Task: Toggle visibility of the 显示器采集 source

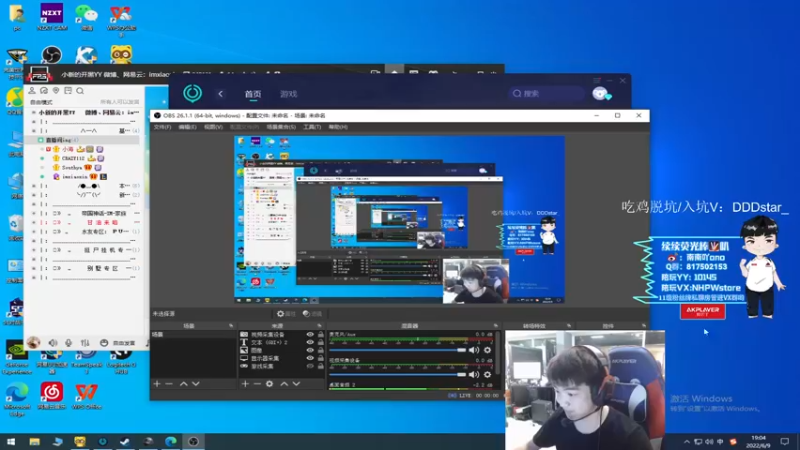Action: (x=310, y=358)
